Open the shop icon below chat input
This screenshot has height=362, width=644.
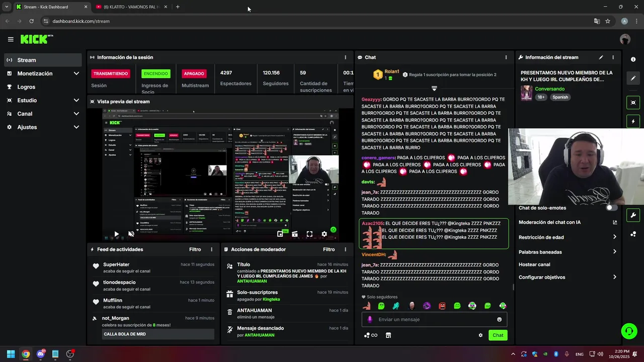point(388,335)
